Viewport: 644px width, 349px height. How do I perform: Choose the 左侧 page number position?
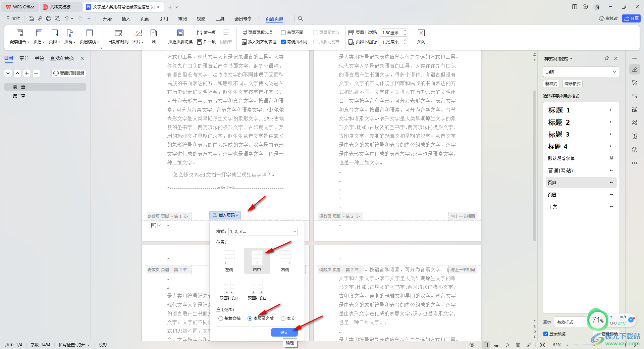229,261
